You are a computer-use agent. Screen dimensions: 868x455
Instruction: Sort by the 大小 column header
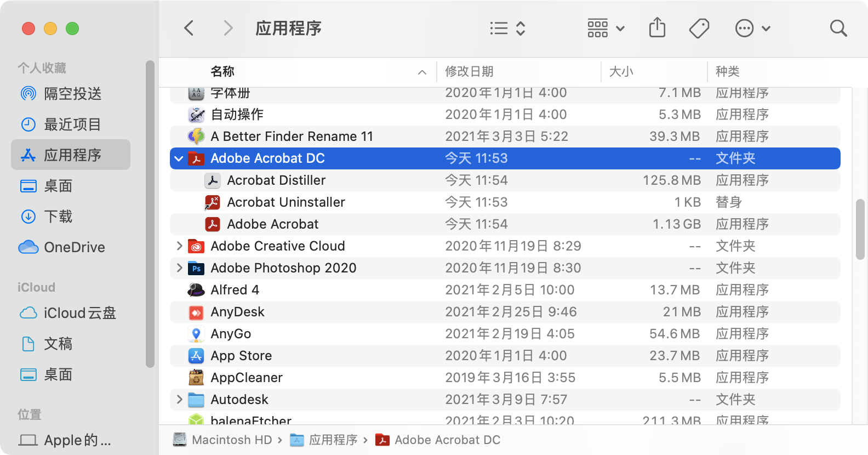pyautogui.click(x=621, y=71)
